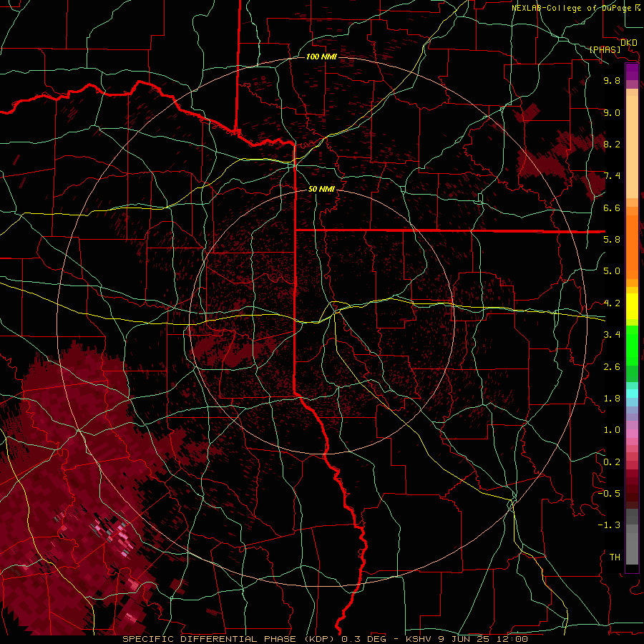This screenshot has height=644, width=644.
Task: Click the '9 JUN 25 12:00' timestamp
Action: 483,639
